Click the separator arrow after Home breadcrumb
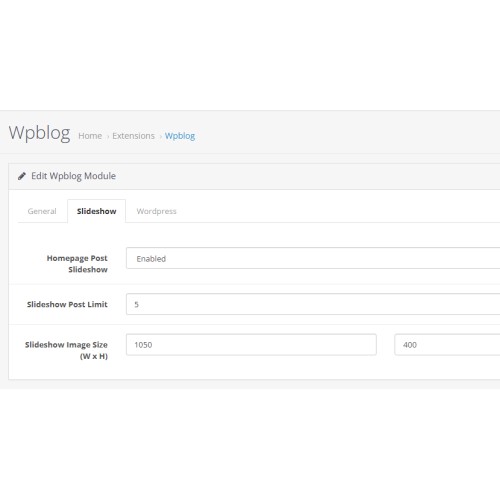 point(108,137)
